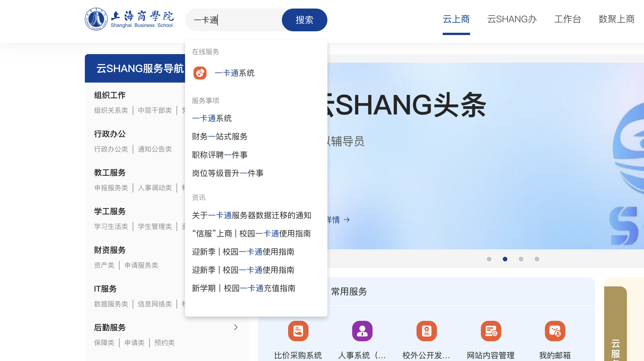Open the 网站内容管理 icon
The image size is (644, 361).
click(x=491, y=331)
